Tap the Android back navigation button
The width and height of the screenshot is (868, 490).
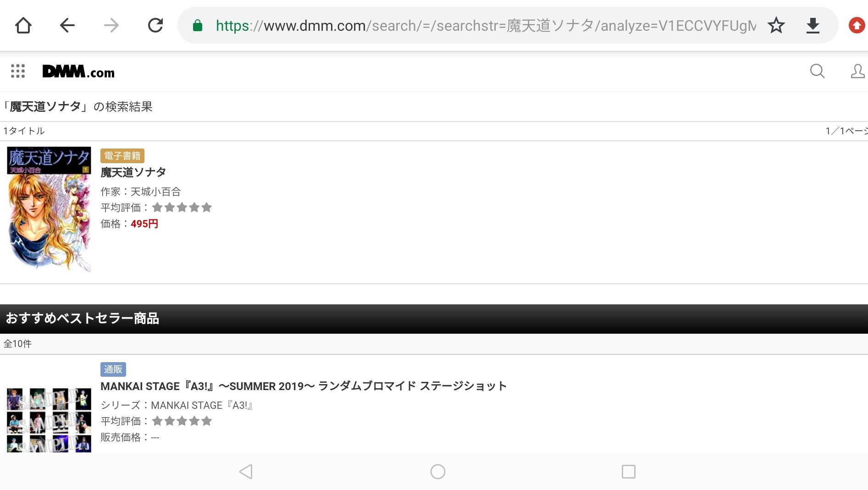pos(246,471)
